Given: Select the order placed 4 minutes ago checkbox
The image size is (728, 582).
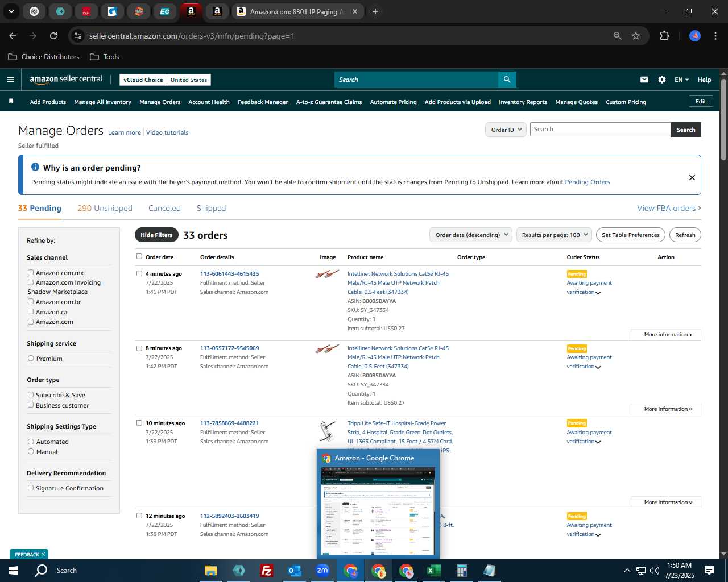Looking at the screenshot, I should (x=139, y=273).
